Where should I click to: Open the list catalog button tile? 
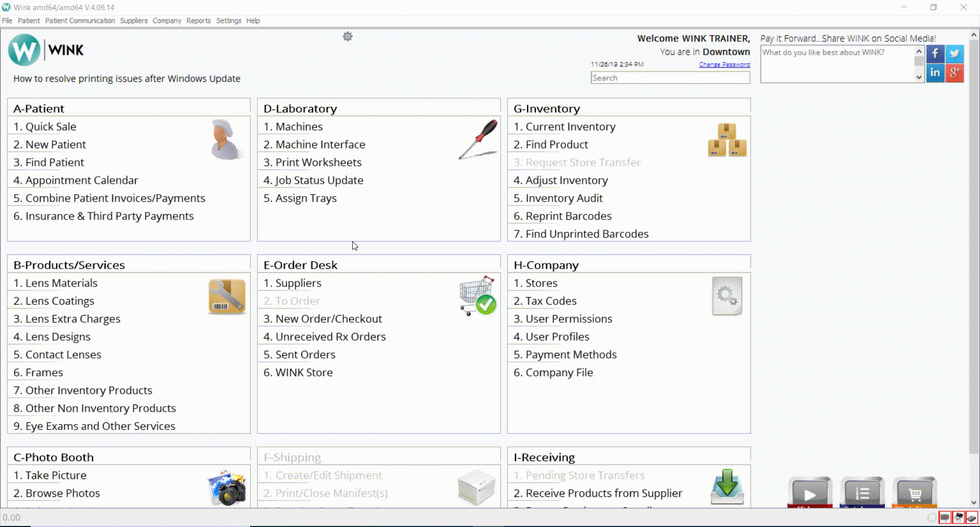(863, 492)
